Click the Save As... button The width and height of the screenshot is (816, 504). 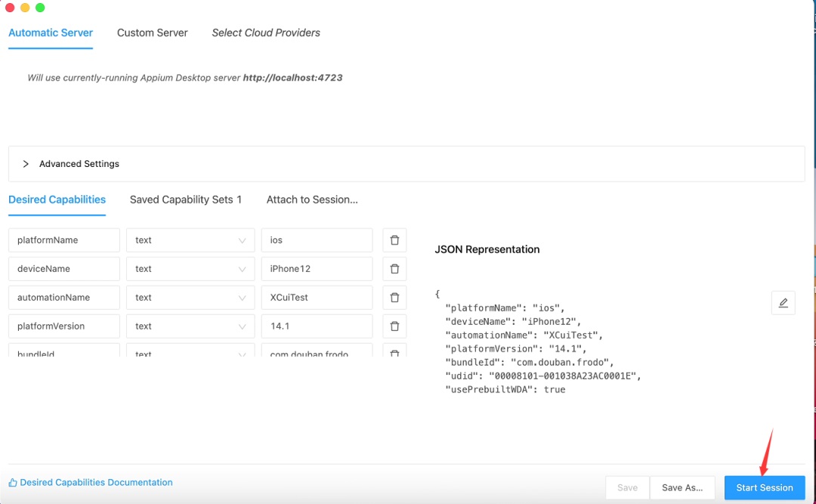[682, 487]
